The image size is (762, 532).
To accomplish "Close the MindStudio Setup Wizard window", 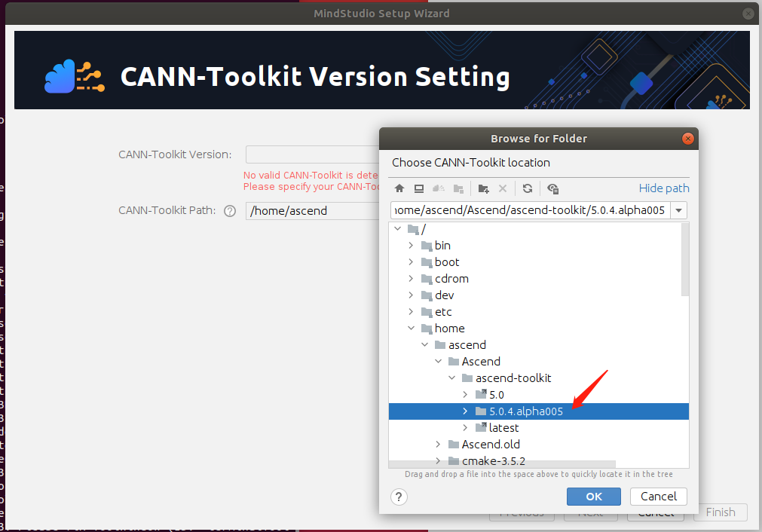I will [748, 14].
